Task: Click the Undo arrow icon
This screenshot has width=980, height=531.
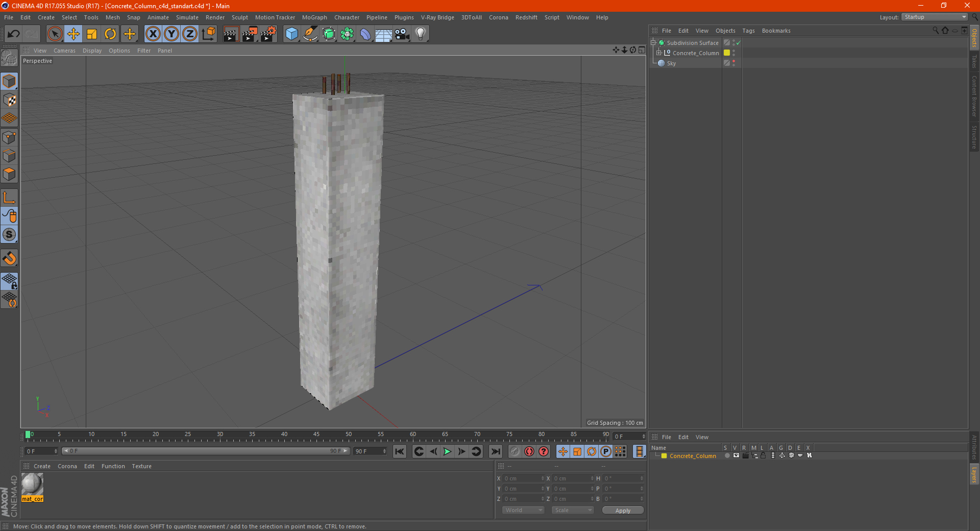Action: (x=13, y=34)
